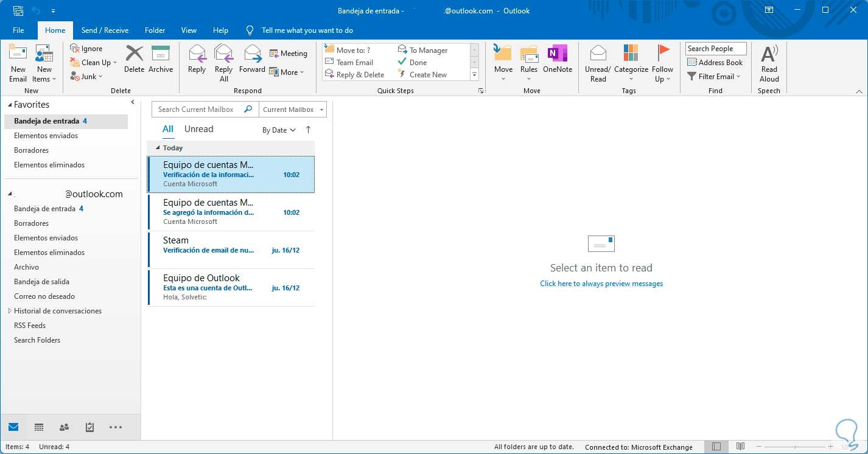This screenshot has height=454, width=868.
Task: Open the Steam verification email
Action: (x=231, y=250)
